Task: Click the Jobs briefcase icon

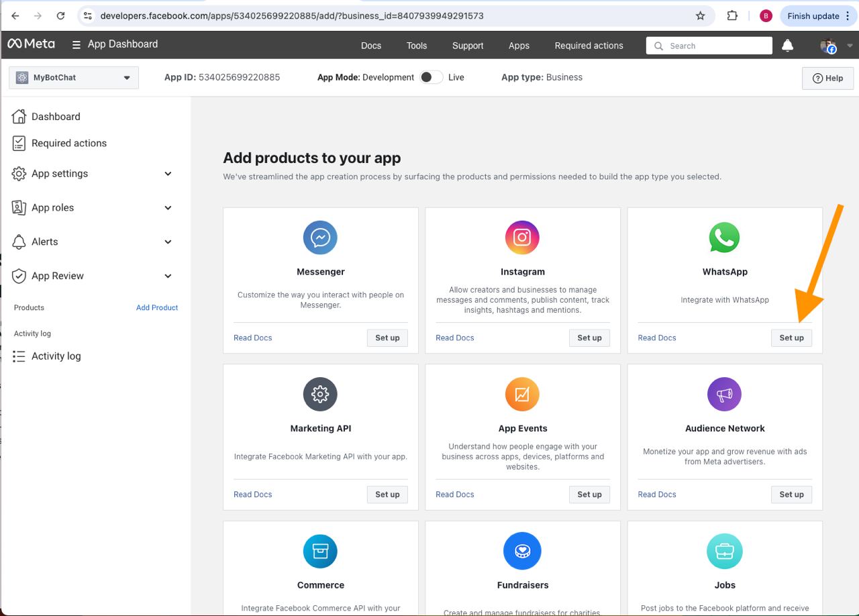Action: click(725, 550)
